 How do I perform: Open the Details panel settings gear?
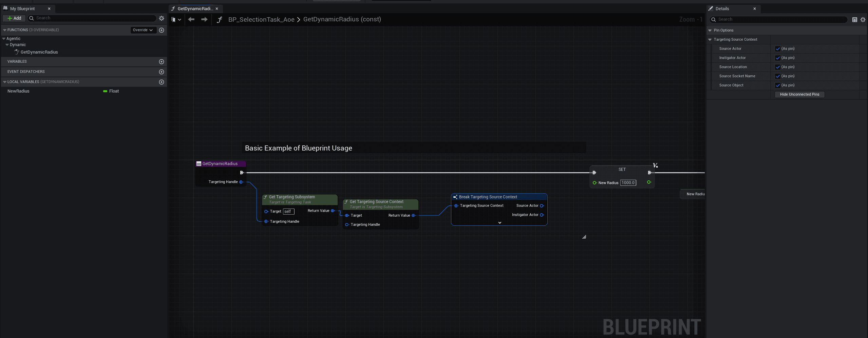click(x=863, y=19)
